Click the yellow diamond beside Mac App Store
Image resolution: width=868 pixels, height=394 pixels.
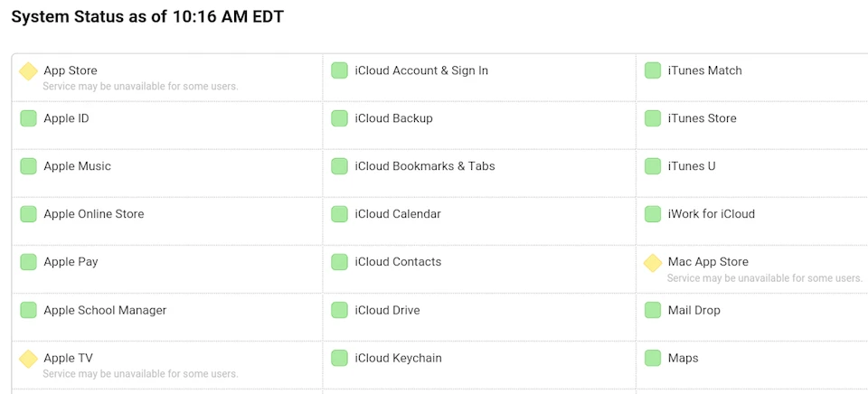(653, 263)
